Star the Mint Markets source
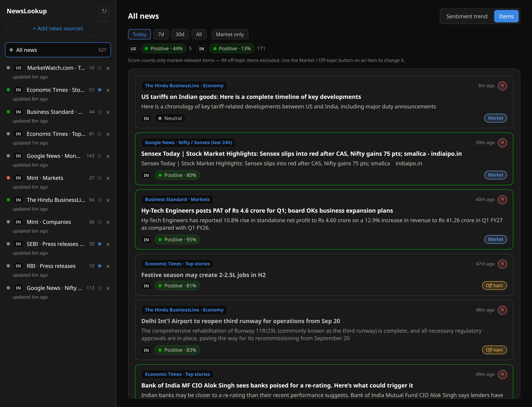The image size is (532, 407). pyautogui.click(x=100, y=178)
